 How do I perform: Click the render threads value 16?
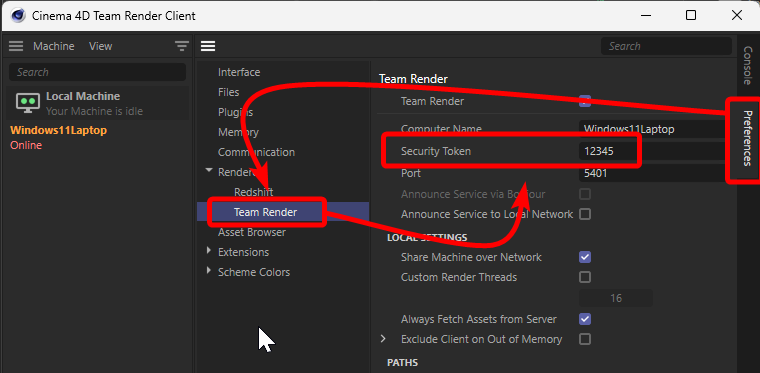(x=616, y=298)
